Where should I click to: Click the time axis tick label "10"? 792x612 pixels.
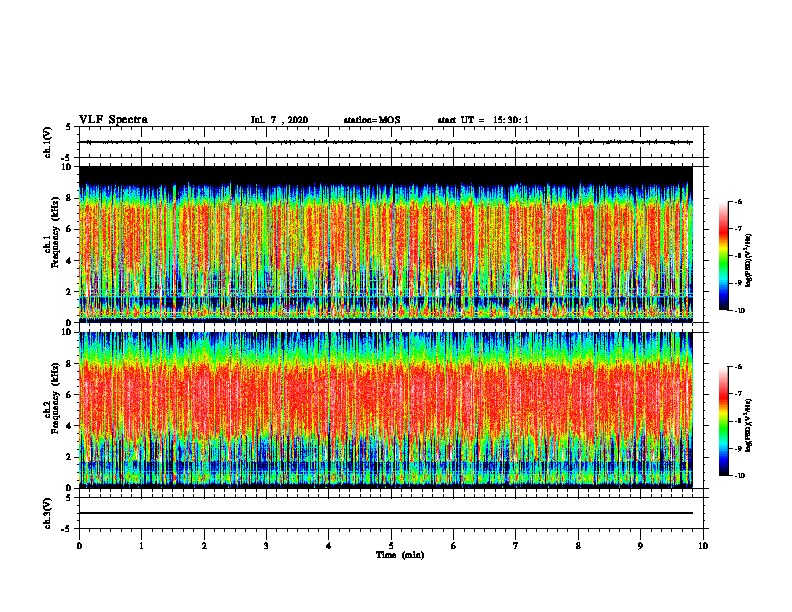coord(703,546)
